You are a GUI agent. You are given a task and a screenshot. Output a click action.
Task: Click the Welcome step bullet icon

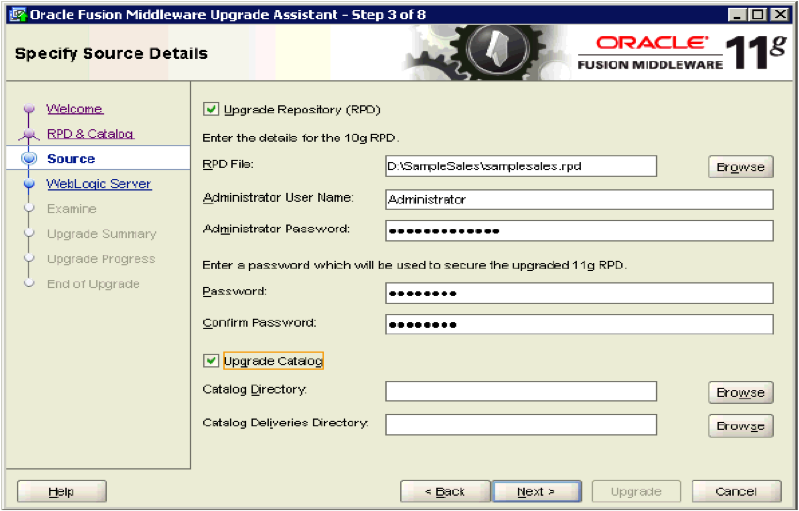29,109
